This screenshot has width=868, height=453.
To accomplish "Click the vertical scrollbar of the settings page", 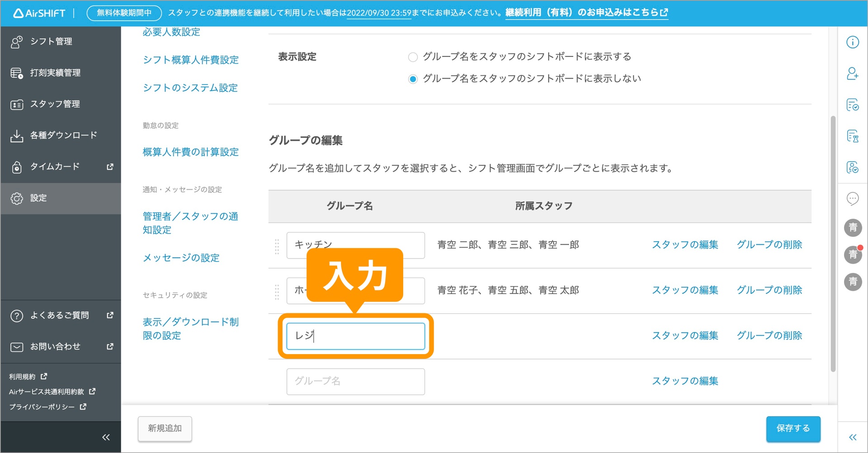I will click(833, 244).
